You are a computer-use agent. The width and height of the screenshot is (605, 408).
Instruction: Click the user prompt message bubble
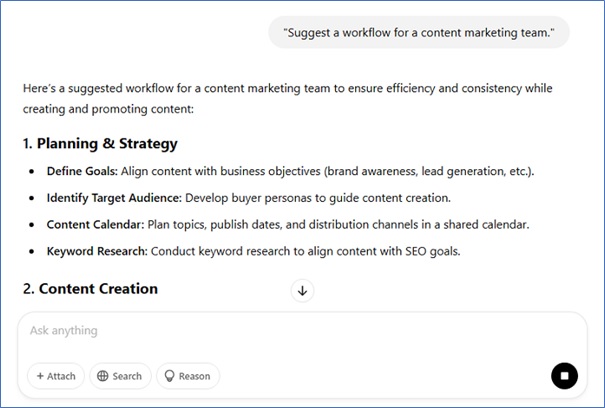[418, 32]
